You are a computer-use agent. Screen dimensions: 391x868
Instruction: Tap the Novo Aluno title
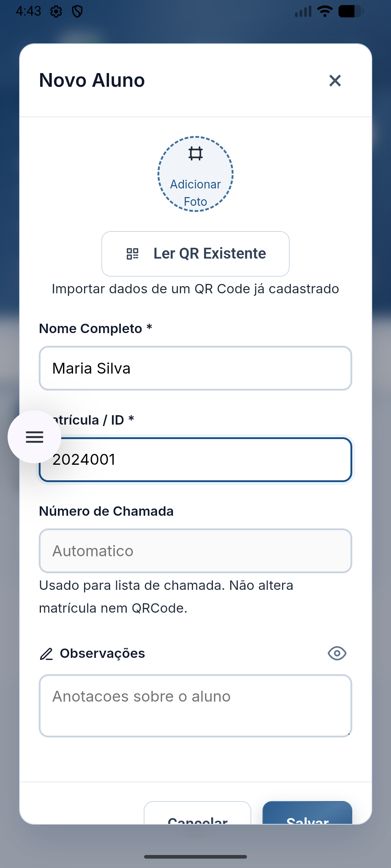pos(92,80)
